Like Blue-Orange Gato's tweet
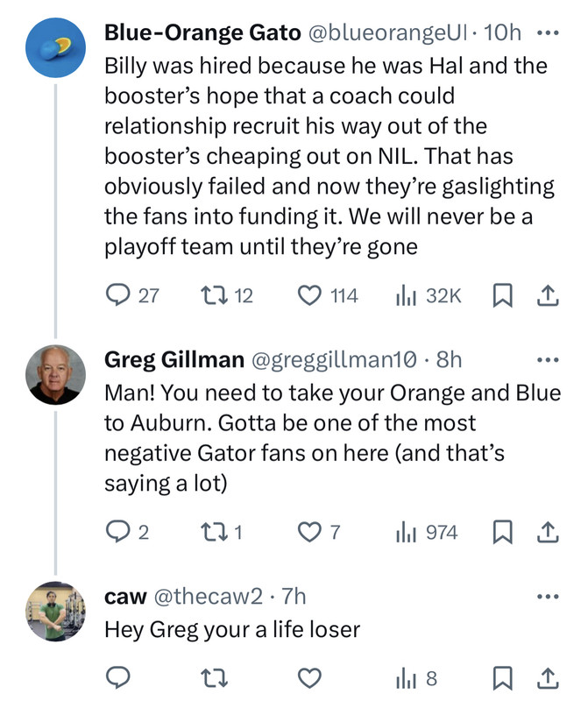 [x=310, y=296]
